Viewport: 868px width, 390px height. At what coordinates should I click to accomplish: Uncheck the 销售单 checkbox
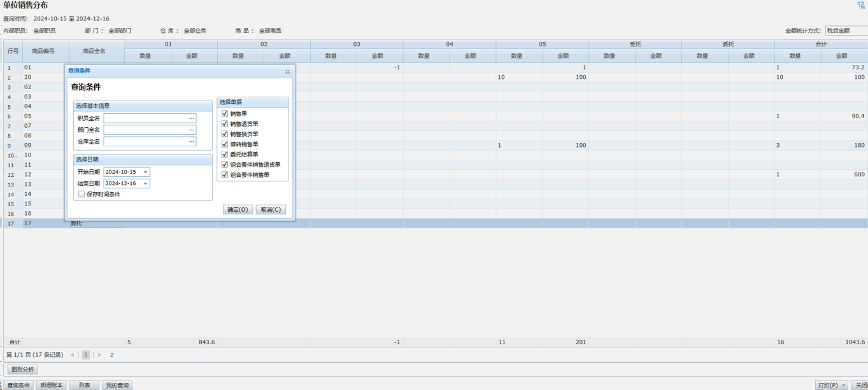click(x=225, y=114)
